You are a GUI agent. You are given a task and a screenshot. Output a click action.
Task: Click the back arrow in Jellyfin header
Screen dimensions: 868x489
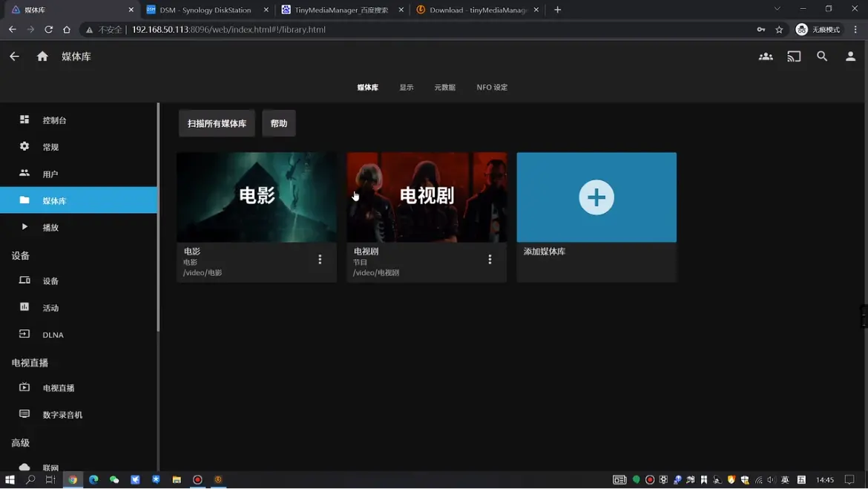point(15,56)
